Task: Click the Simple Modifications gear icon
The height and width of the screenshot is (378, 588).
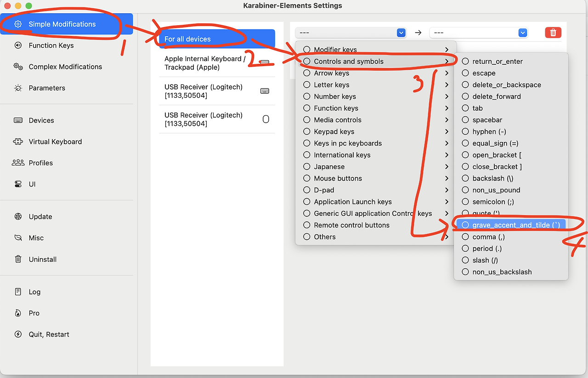Action: tap(18, 24)
